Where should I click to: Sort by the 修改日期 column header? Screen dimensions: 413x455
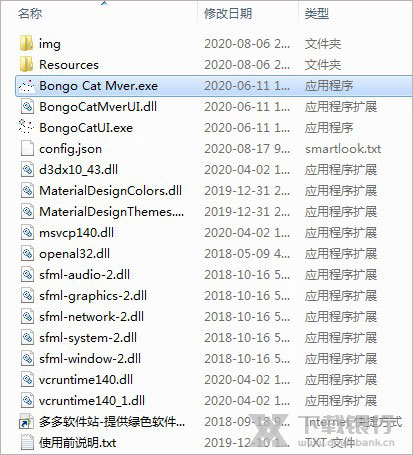coord(228,14)
